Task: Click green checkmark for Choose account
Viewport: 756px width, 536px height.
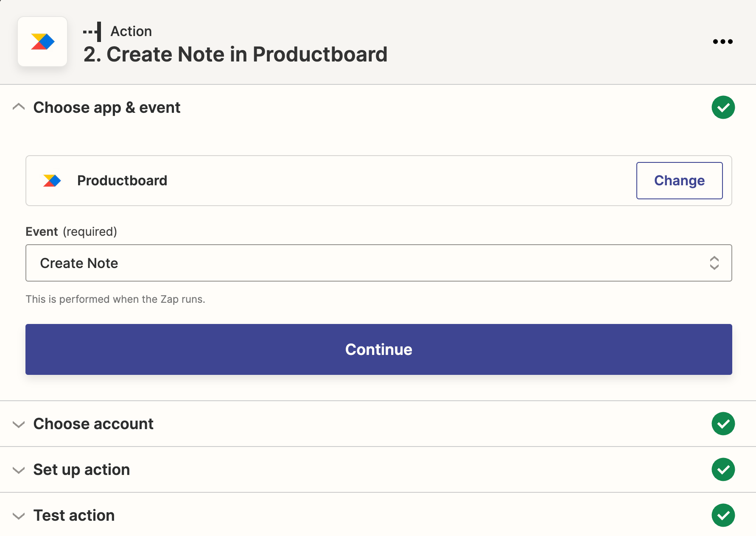Action: [723, 424]
